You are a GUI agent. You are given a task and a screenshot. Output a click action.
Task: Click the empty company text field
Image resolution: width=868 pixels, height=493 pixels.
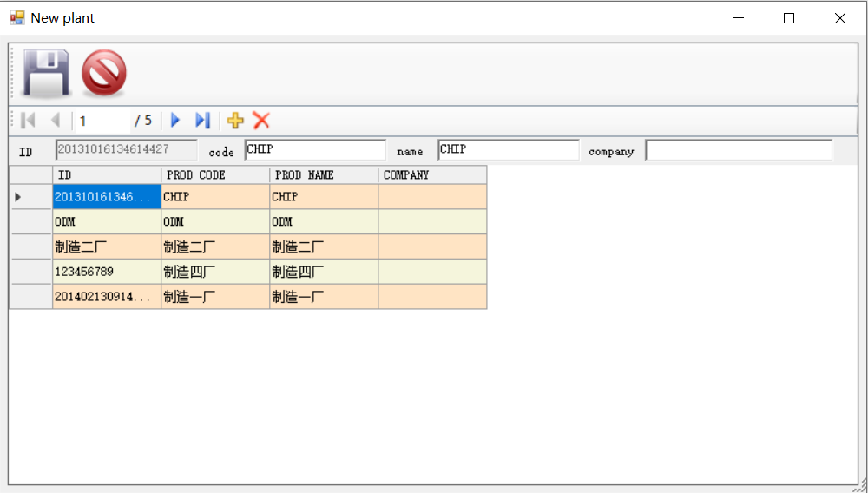738,150
